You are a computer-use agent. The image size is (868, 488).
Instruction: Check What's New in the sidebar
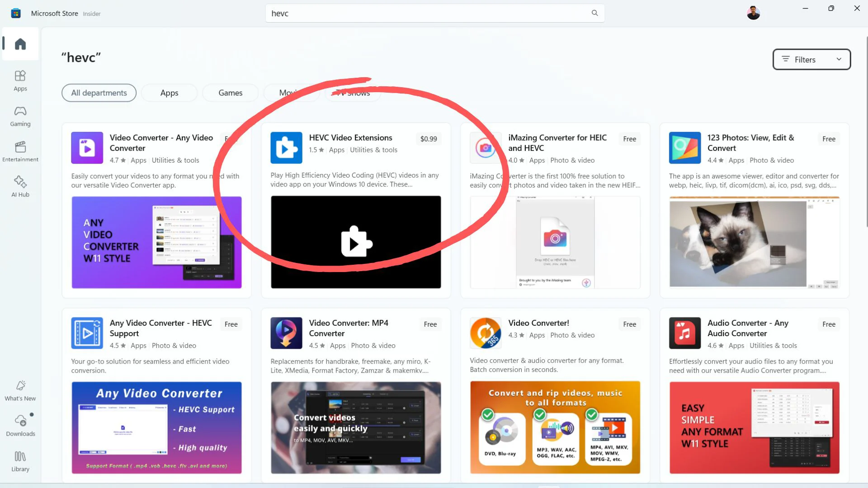point(20,390)
